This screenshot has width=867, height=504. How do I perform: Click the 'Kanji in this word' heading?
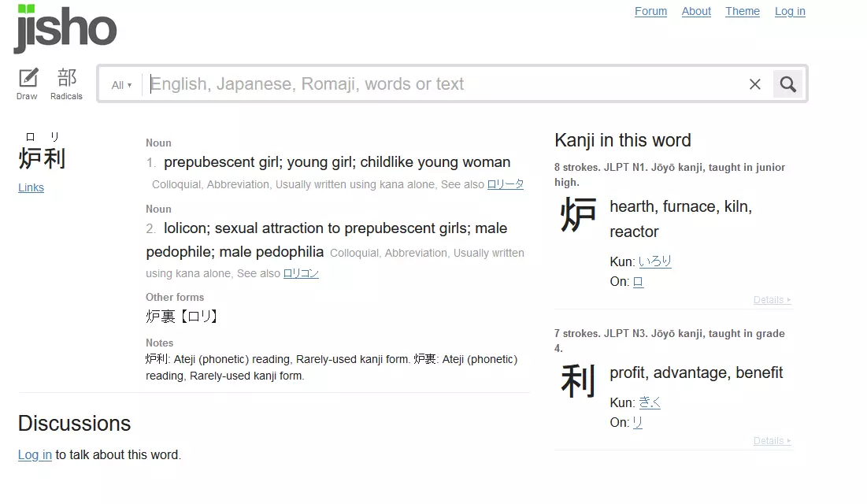[623, 140]
